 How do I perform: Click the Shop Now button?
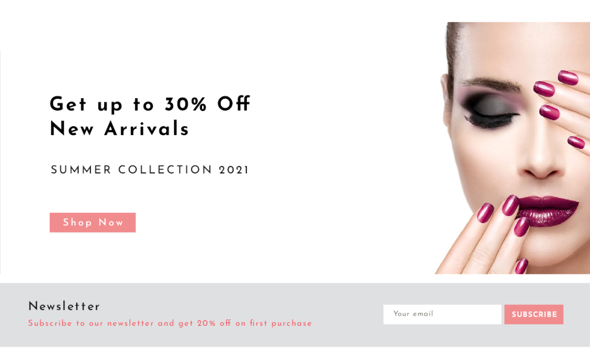(92, 222)
